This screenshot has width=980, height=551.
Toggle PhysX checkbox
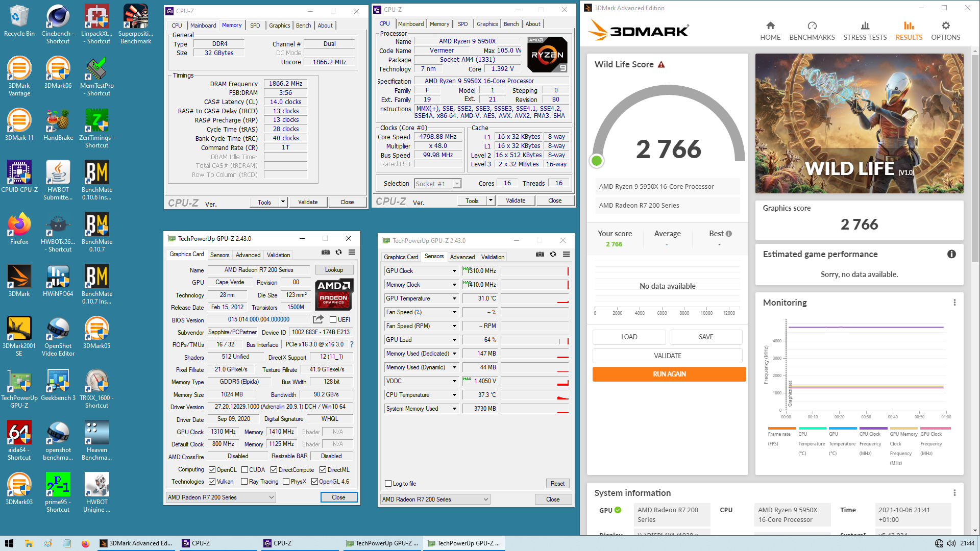286,482
